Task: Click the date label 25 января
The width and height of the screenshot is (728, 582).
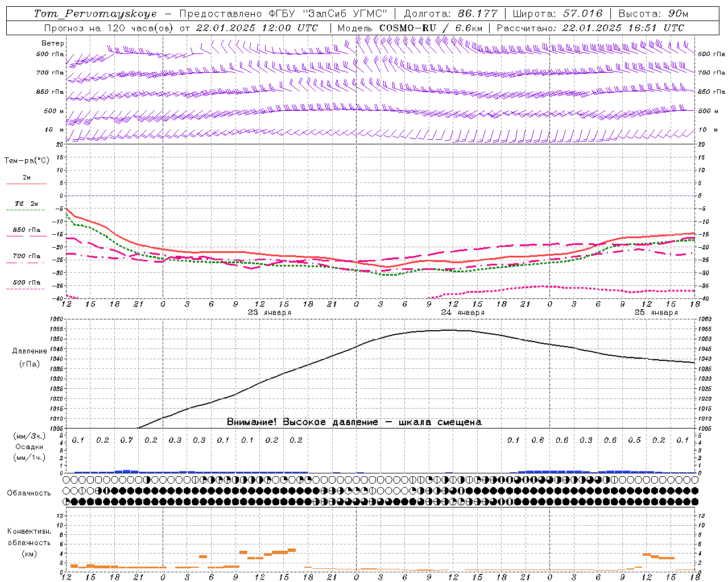Action: (x=656, y=313)
